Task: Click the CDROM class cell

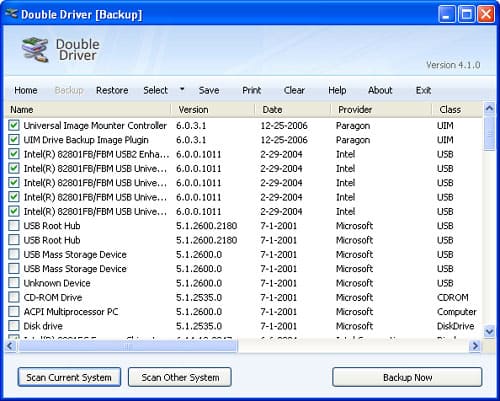Action: click(x=453, y=297)
